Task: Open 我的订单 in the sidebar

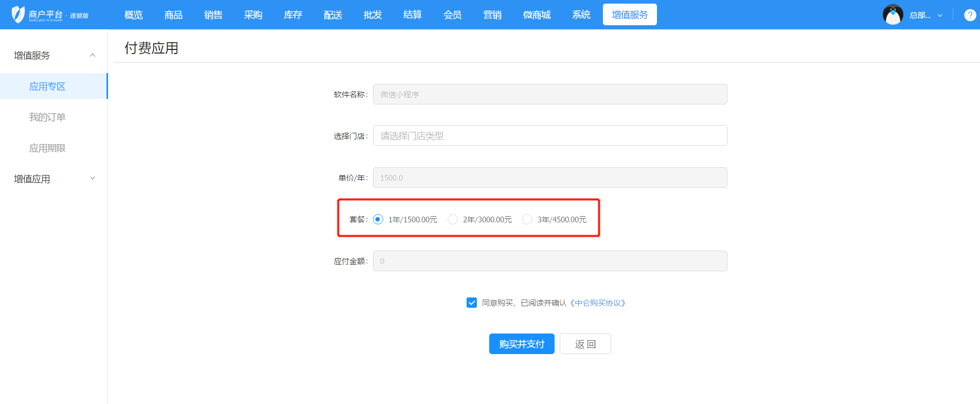Action: coord(47,117)
